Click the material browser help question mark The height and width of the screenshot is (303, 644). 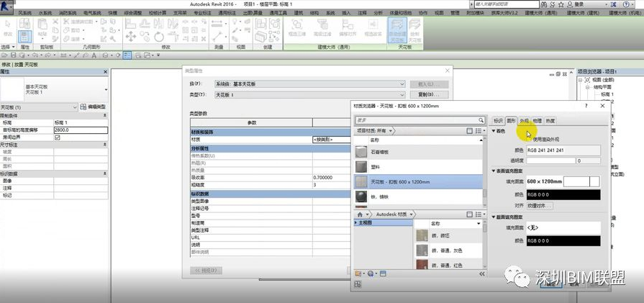point(586,106)
